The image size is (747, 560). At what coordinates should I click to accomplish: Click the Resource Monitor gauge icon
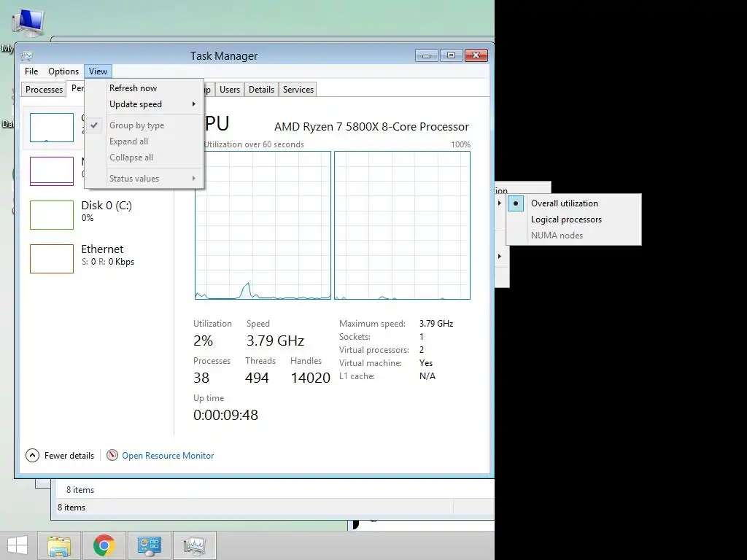click(x=112, y=455)
